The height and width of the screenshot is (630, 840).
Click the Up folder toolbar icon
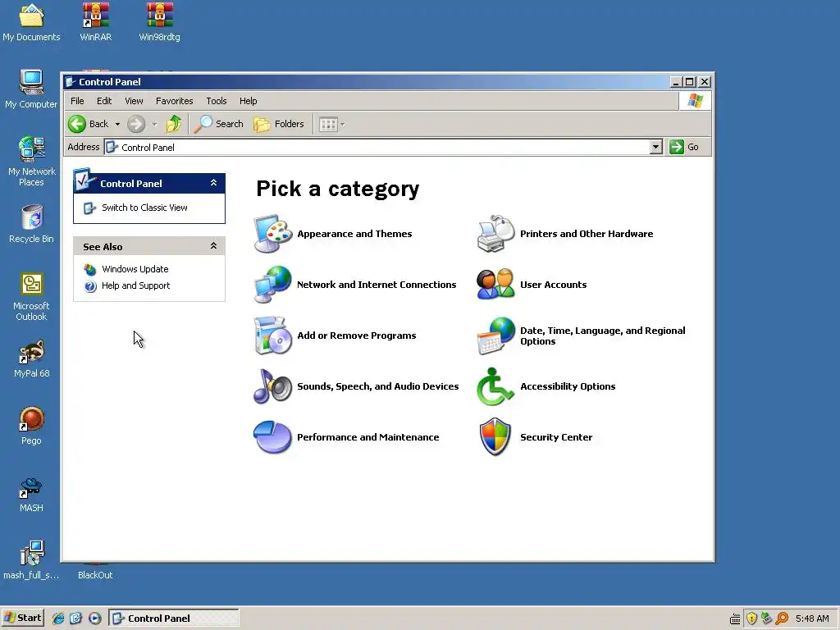coord(174,124)
